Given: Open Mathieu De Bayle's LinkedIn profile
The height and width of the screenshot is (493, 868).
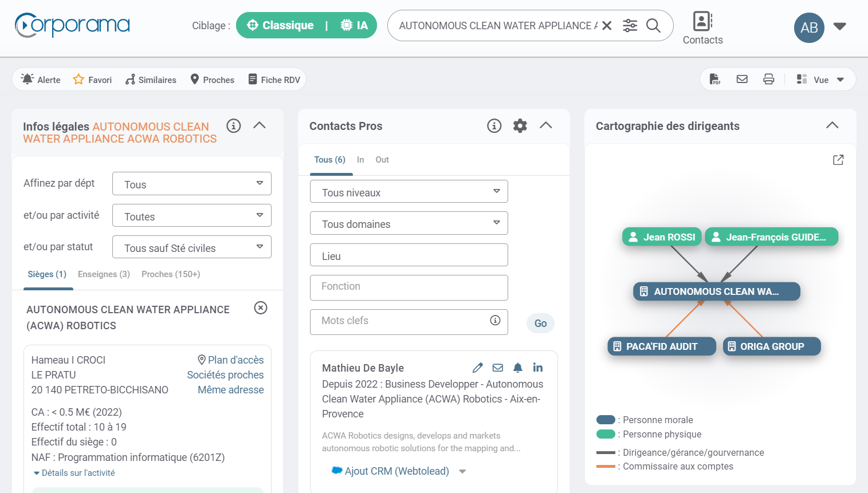Looking at the screenshot, I should tap(537, 368).
